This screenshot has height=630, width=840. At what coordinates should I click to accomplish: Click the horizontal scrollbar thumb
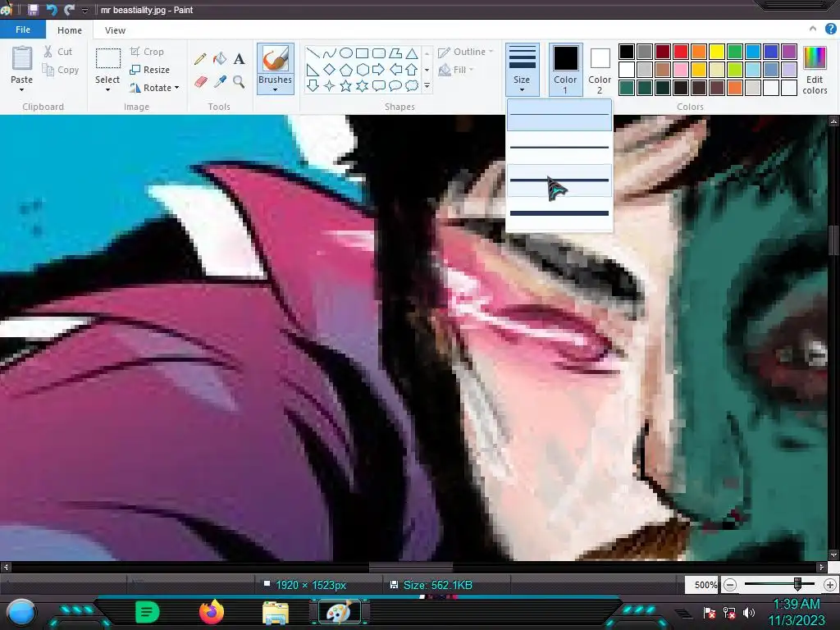[411, 566]
